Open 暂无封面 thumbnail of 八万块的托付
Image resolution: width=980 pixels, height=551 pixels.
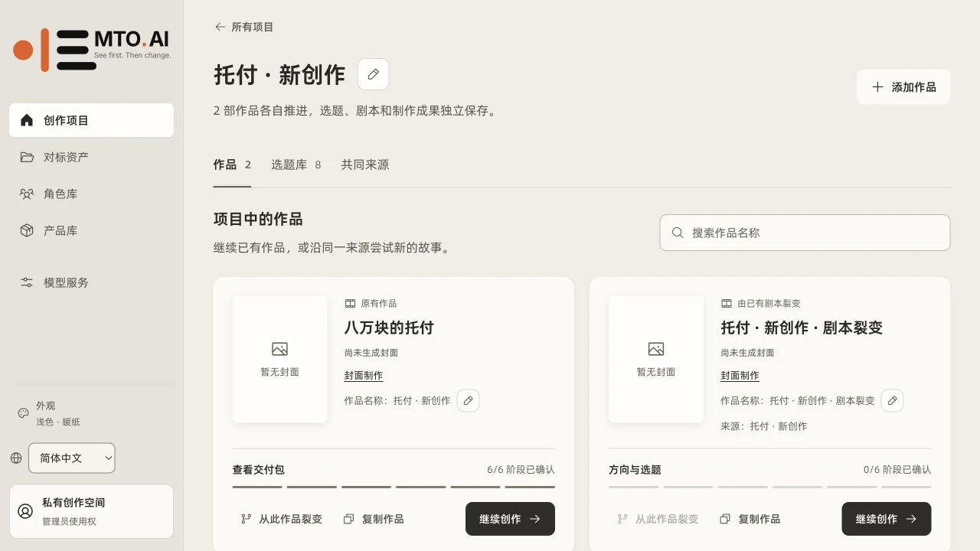[279, 359]
